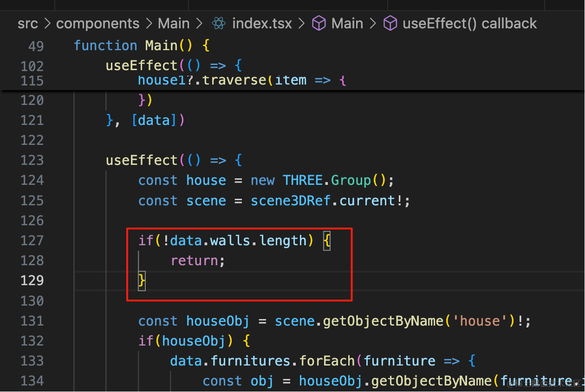
Task: Click 'data.furnitures.forEach' on line 133
Action: (262, 361)
